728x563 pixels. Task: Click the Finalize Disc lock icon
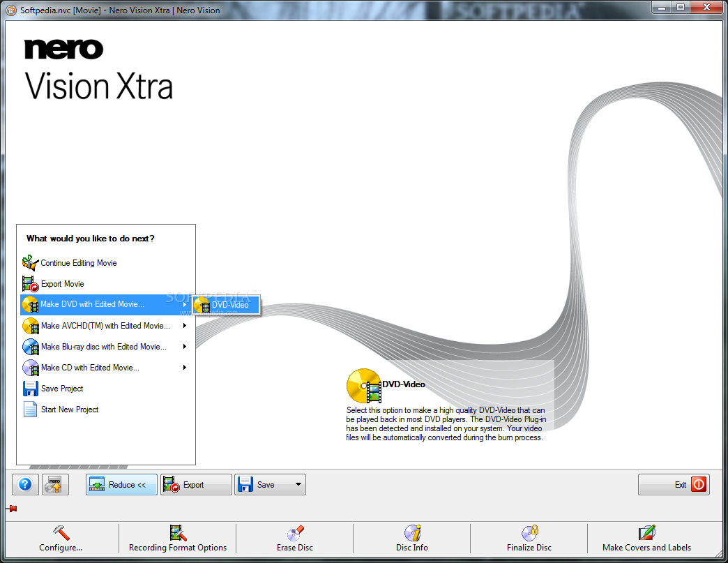[529, 533]
